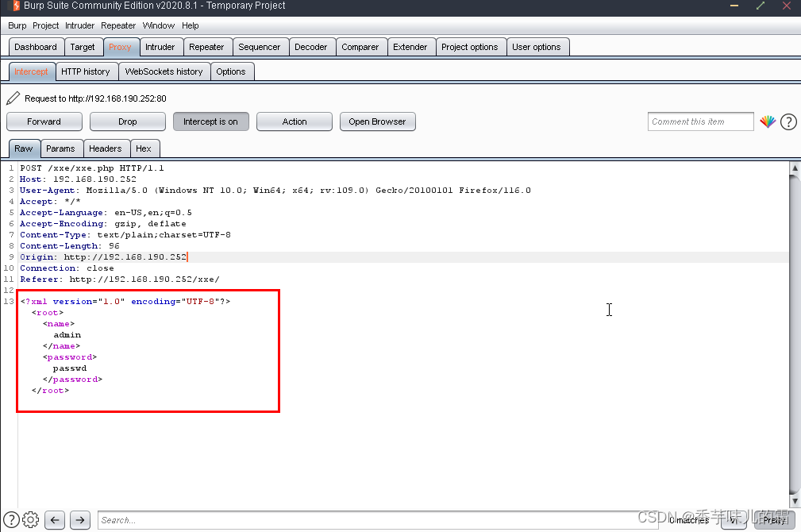Screen dimensions: 801x532
Task: Click the User-Agent header line
Action: pos(275,190)
